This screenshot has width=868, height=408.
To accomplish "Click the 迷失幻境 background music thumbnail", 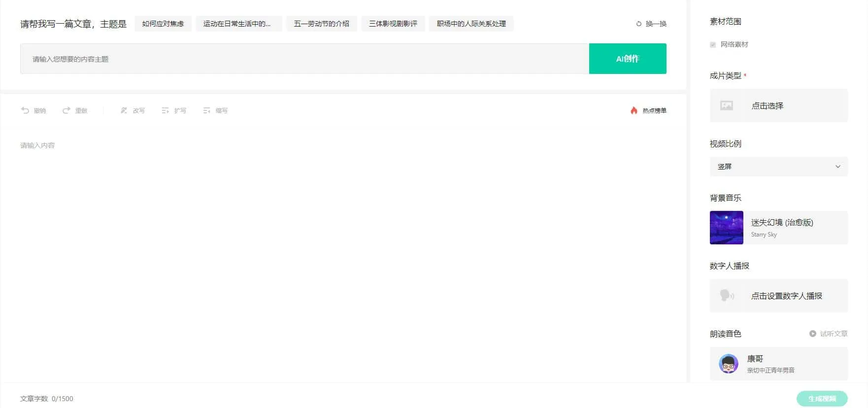I will (x=727, y=228).
